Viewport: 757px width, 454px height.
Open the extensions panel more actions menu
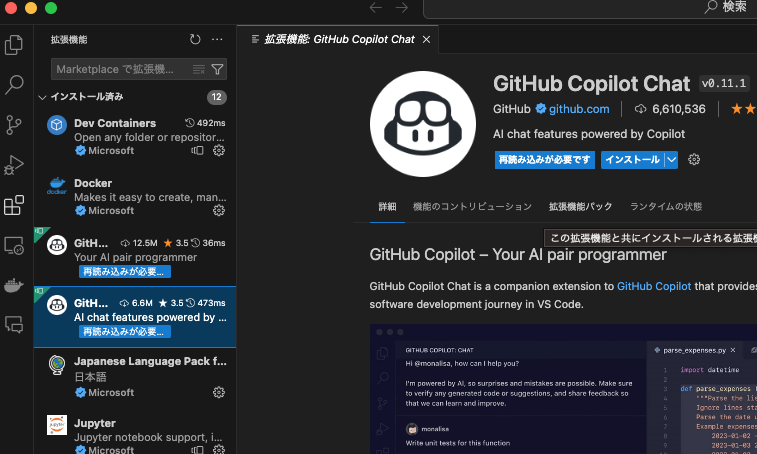click(217, 39)
